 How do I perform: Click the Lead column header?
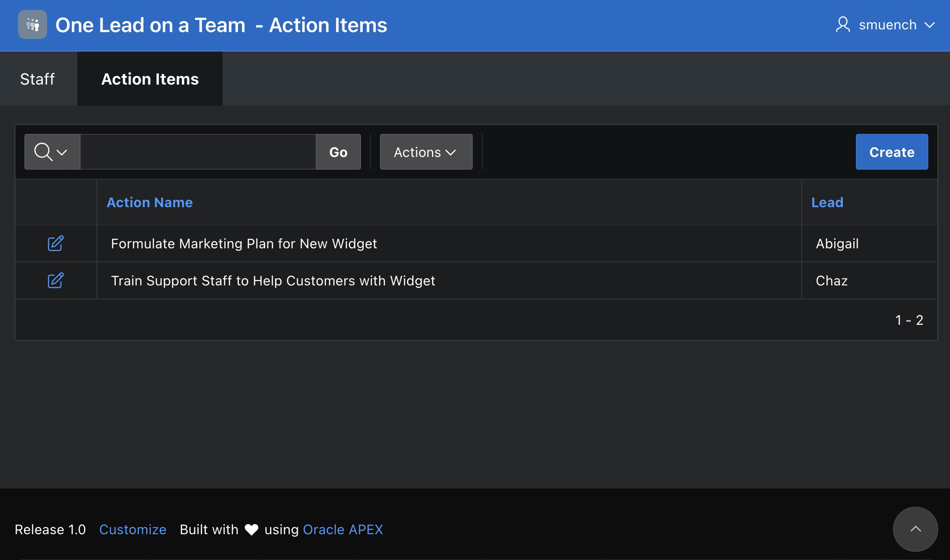coord(827,202)
